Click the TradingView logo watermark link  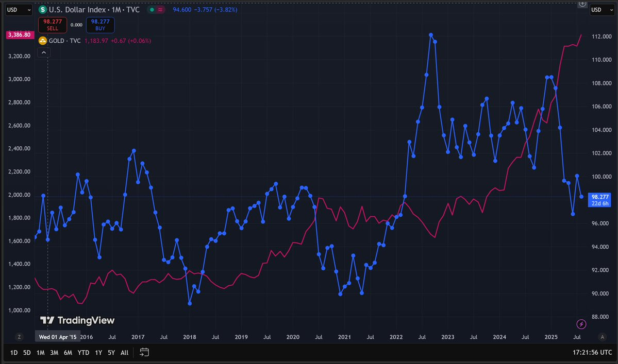tap(77, 320)
